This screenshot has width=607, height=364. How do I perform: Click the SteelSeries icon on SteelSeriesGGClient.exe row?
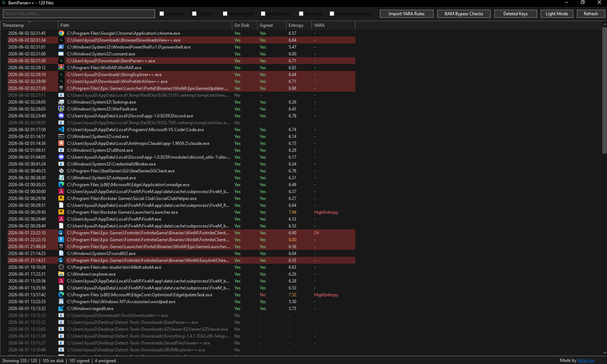point(61,171)
